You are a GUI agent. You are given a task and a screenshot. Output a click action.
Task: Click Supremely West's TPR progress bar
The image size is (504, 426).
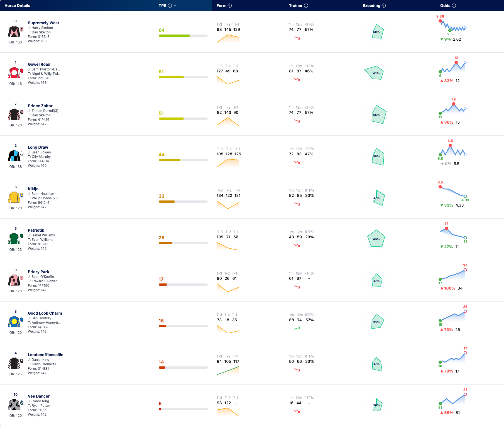[x=183, y=36]
